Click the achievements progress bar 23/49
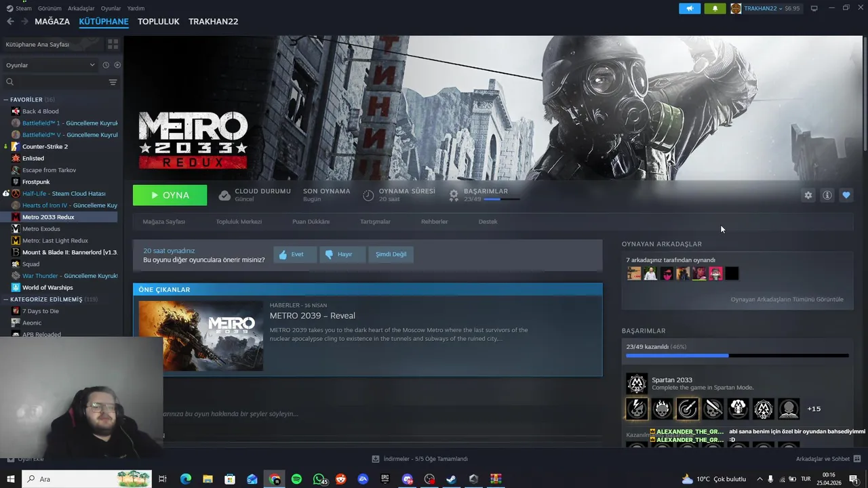Viewport: 868px width, 488px height. pos(737,355)
